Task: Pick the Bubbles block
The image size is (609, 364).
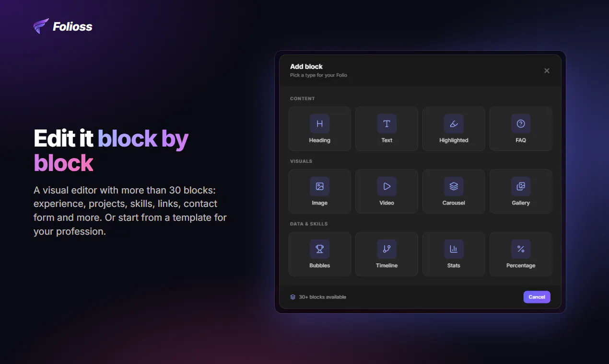Action: coord(320,254)
